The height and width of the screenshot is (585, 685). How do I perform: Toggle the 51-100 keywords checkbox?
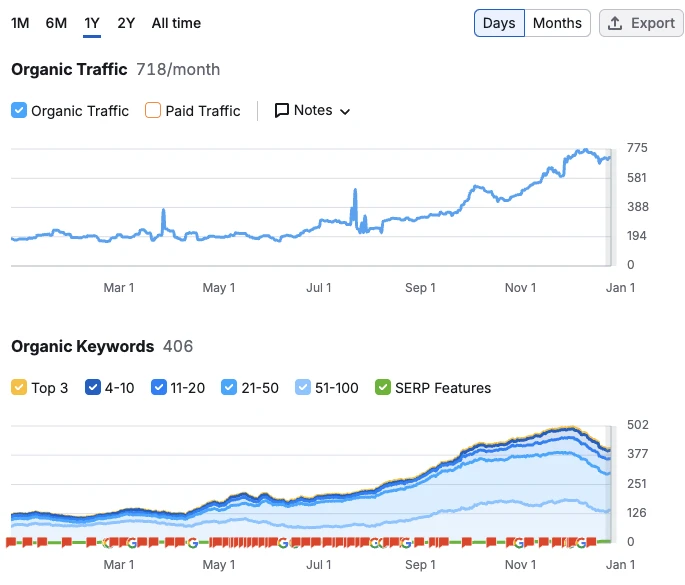(303, 387)
